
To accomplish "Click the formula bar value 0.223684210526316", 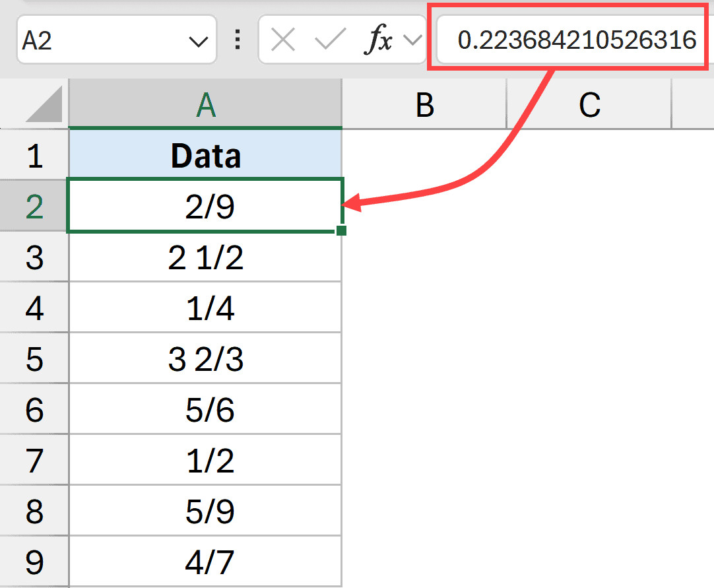I will [577, 41].
